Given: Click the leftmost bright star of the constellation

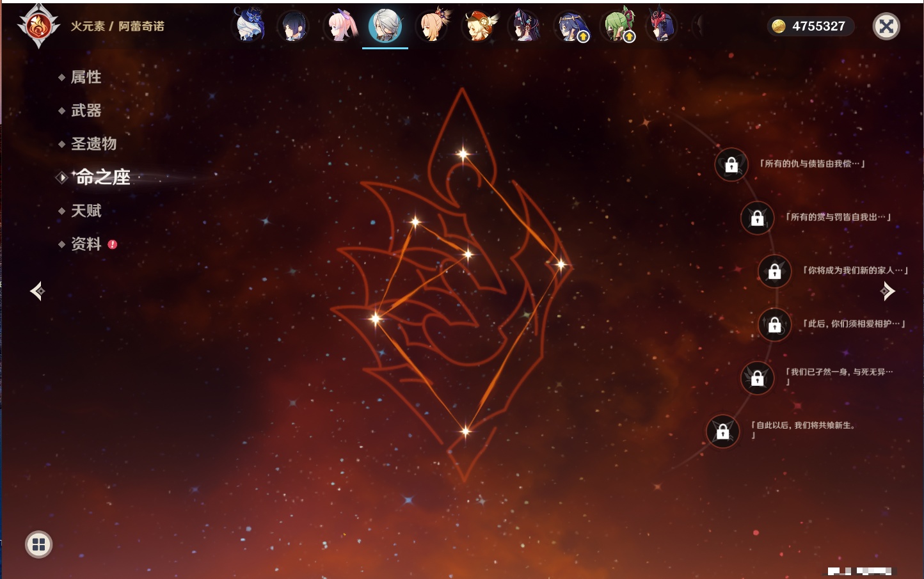Looking at the screenshot, I should tap(376, 317).
